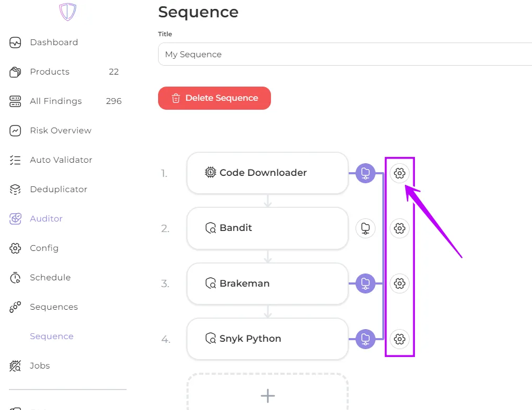
Task: Open settings gear for Bandit step
Action: pos(400,228)
